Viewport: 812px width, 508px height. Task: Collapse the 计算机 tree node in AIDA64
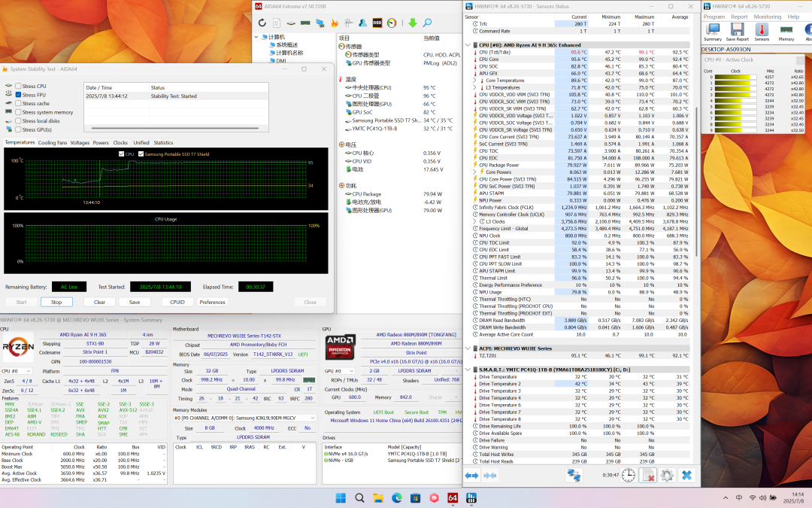[256, 38]
